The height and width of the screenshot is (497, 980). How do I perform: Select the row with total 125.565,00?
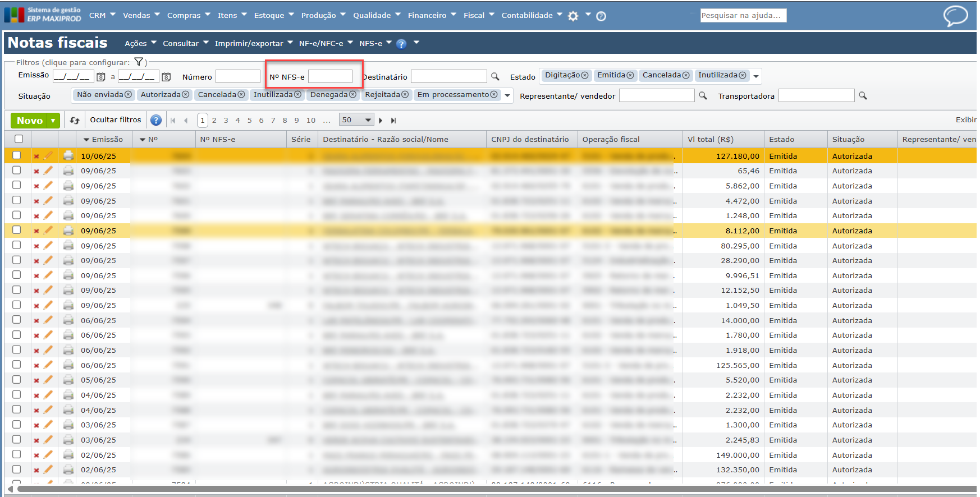tap(17, 365)
